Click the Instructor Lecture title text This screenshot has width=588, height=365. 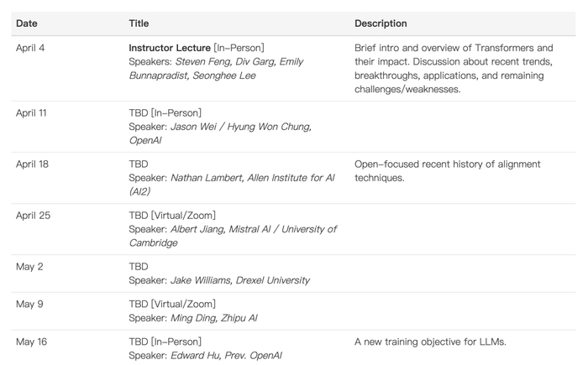(x=170, y=48)
